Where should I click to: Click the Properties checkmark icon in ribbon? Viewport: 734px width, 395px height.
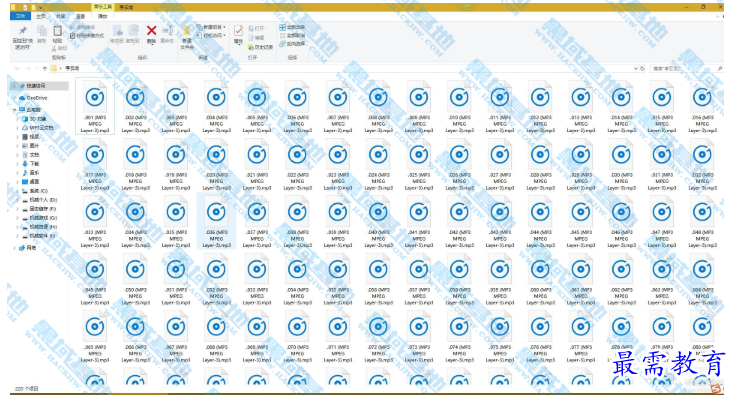click(238, 31)
